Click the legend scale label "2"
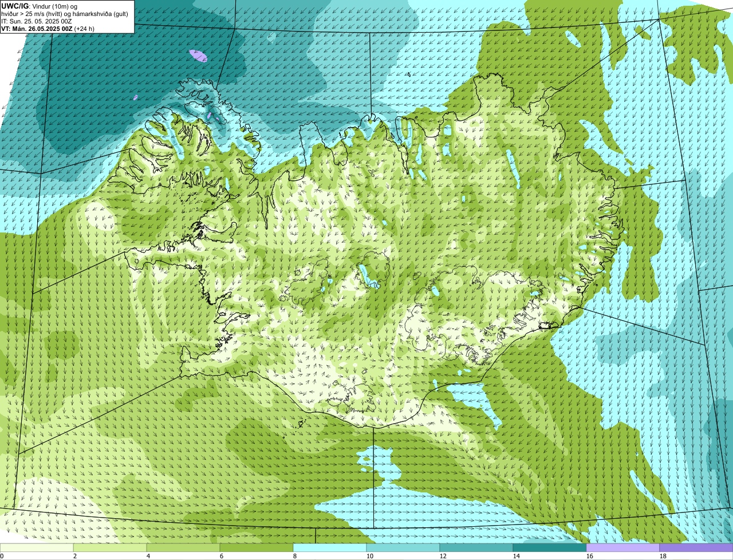The image size is (733, 560). (75, 556)
